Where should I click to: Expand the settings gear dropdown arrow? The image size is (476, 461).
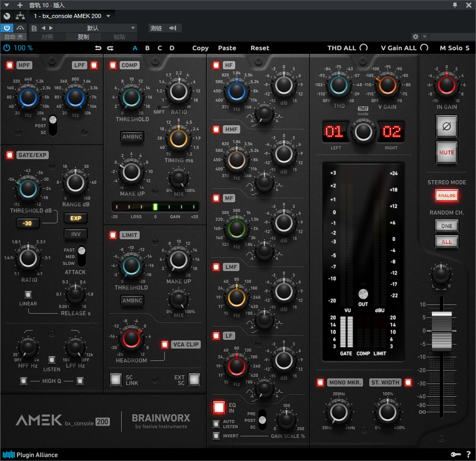click(x=424, y=37)
